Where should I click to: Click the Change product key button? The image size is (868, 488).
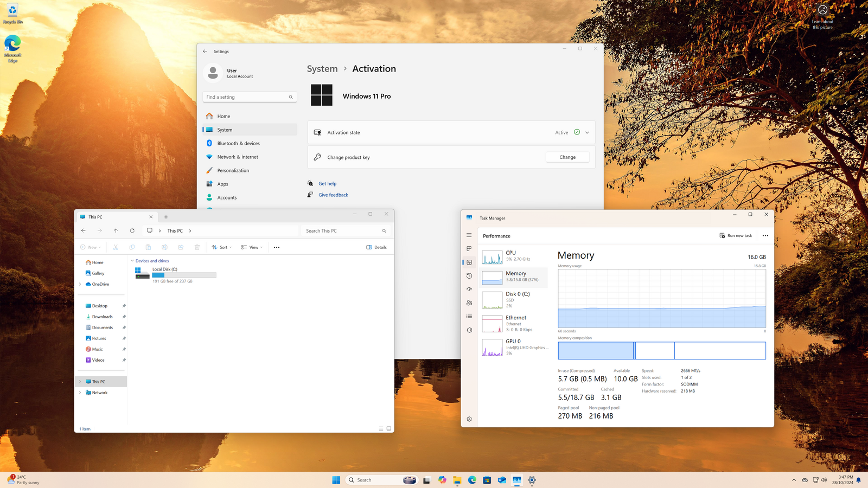click(567, 157)
